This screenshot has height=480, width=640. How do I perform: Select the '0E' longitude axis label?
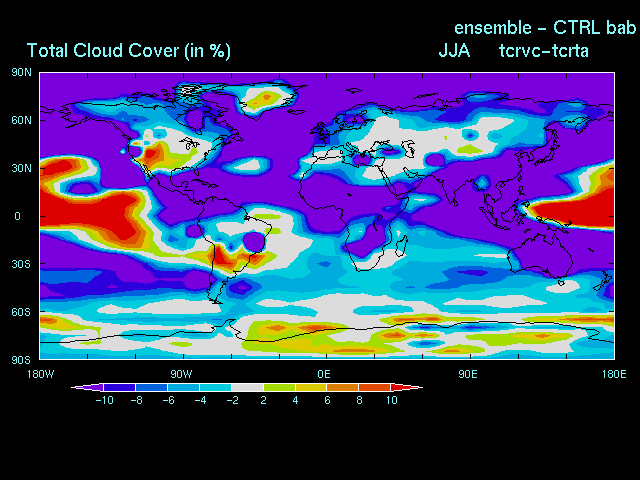click(324, 373)
